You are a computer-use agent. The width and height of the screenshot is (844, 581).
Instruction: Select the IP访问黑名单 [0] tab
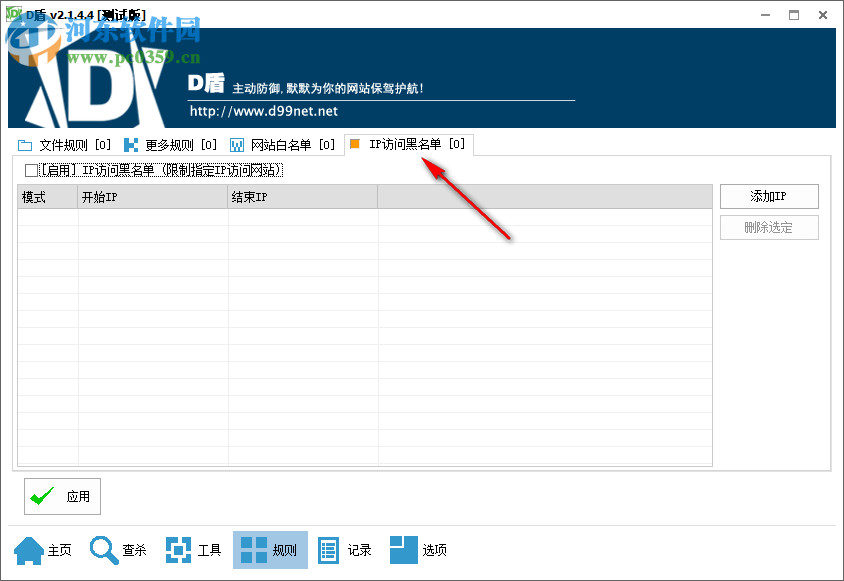pyautogui.click(x=409, y=144)
